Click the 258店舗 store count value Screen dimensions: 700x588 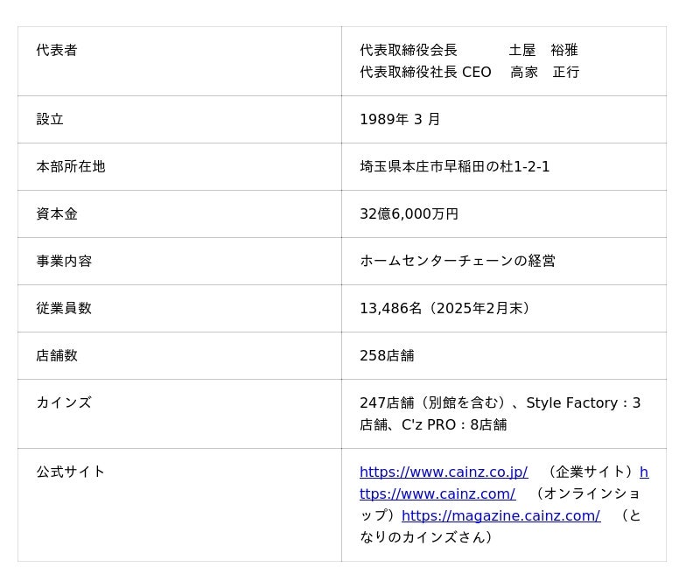point(387,355)
